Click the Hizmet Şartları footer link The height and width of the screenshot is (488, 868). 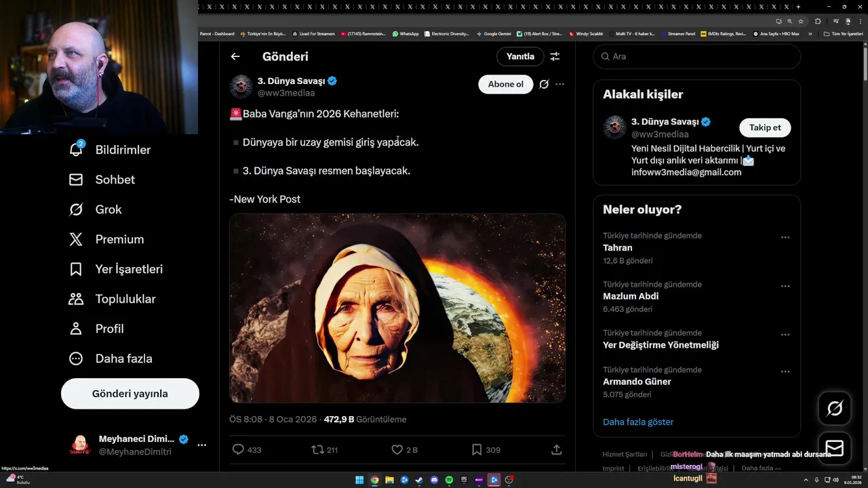[625, 454]
